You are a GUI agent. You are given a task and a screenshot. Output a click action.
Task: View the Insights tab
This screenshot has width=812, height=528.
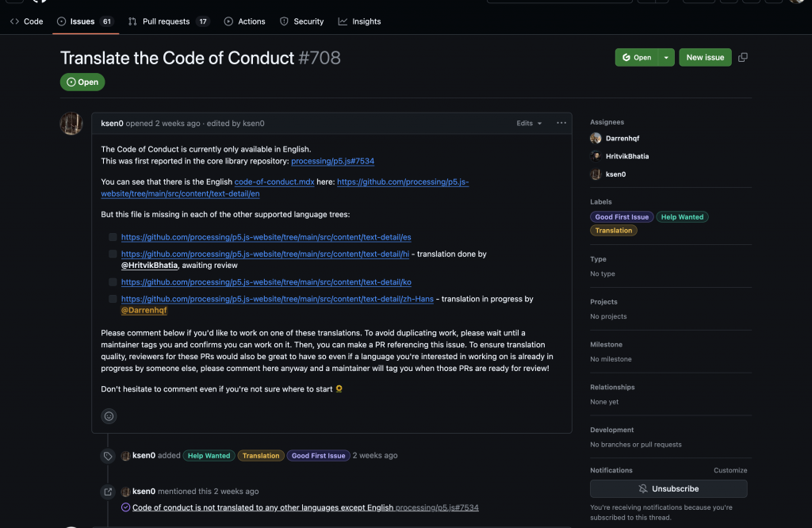pyautogui.click(x=359, y=21)
